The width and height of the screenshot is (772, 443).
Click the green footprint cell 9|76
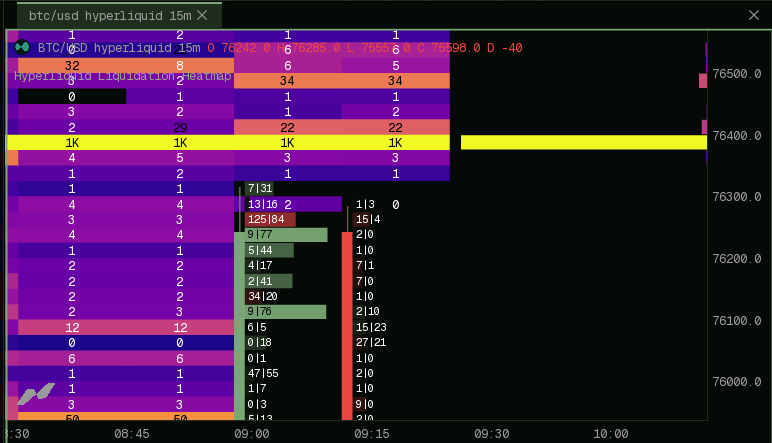[286, 312]
